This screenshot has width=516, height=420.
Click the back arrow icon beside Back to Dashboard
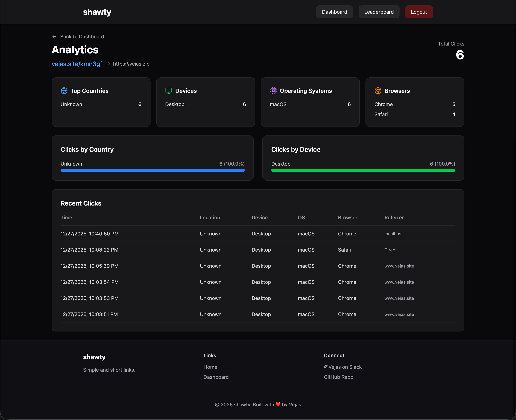tap(54, 37)
